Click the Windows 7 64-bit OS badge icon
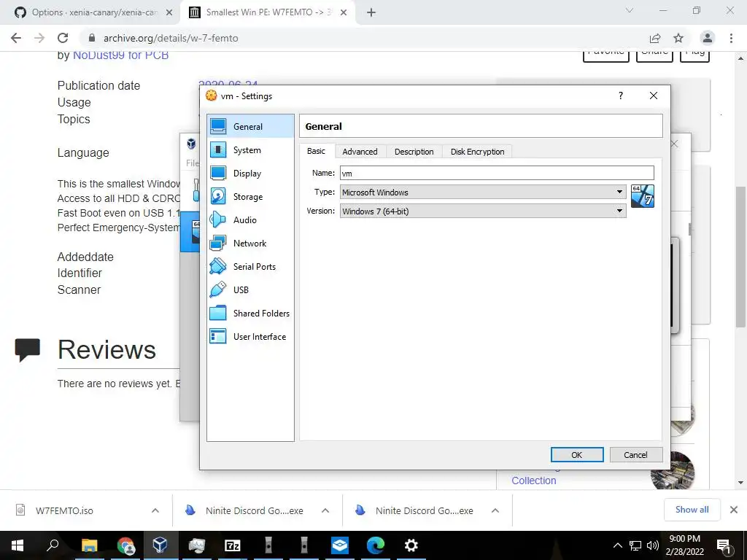The height and width of the screenshot is (560, 747). click(642, 196)
